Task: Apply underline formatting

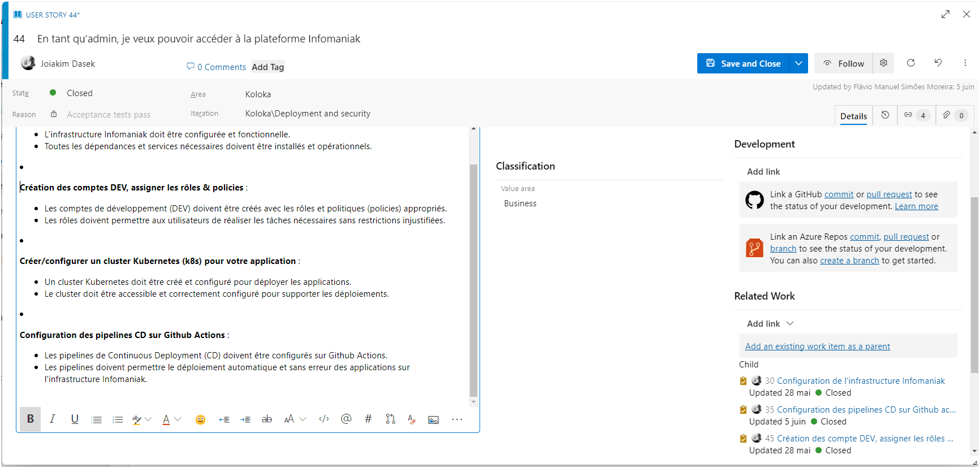Action: click(75, 419)
